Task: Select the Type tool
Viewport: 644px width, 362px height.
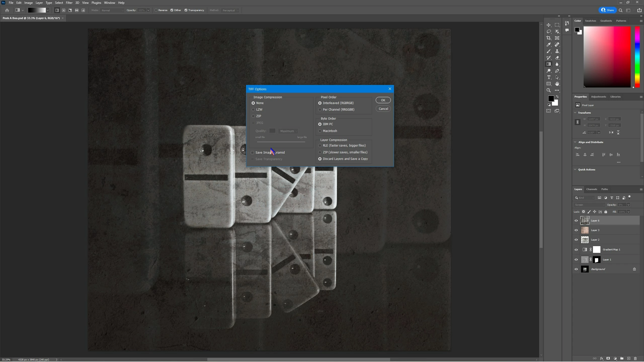Action: click(549, 77)
